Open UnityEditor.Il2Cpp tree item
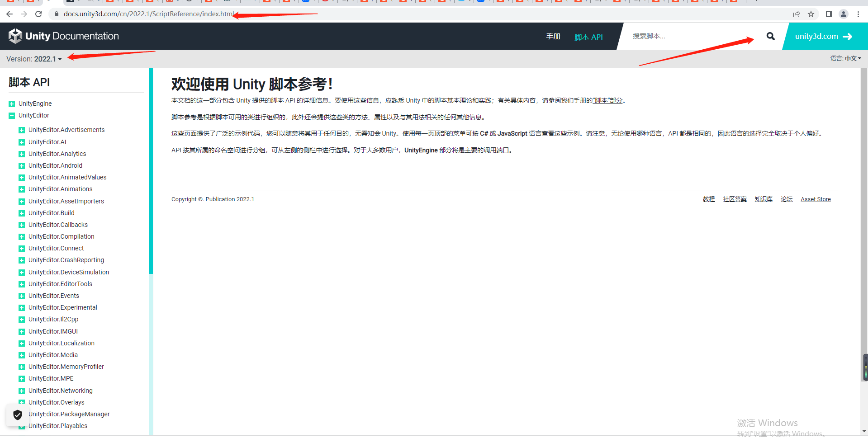The width and height of the screenshot is (868, 438). coord(53,319)
